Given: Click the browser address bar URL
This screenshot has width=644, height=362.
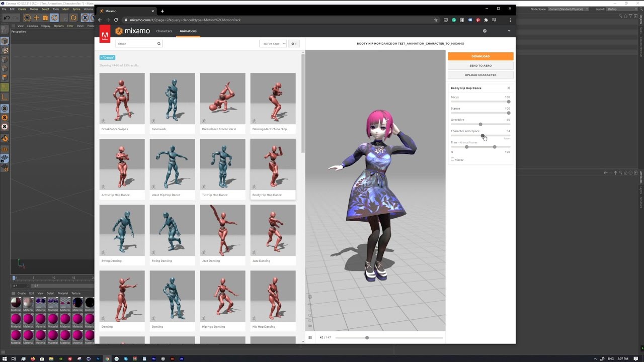Looking at the screenshot, I should point(185,20).
